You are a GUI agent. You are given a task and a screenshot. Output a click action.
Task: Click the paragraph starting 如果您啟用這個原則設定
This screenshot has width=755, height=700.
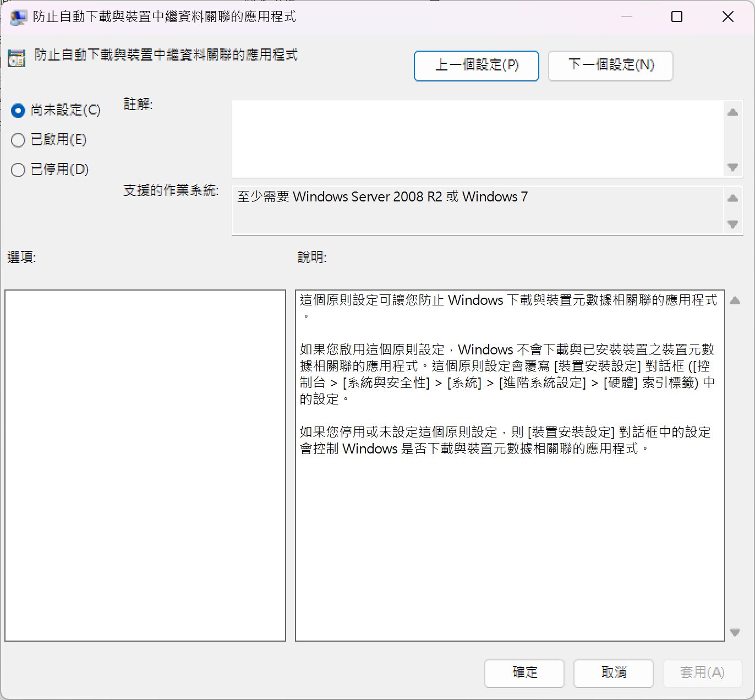pos(507,374)
